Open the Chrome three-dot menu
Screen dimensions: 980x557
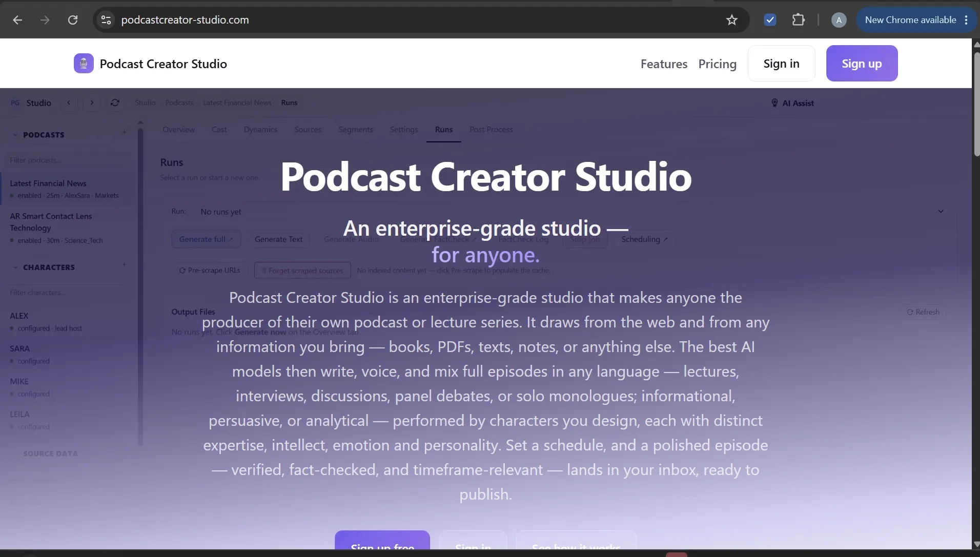966,20
